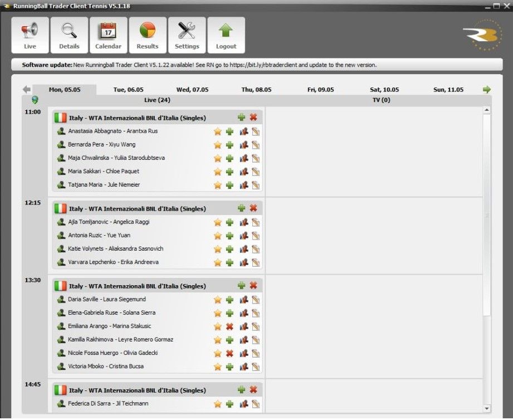
Task: Open the Calendar toolbar button
Action: 108,35
